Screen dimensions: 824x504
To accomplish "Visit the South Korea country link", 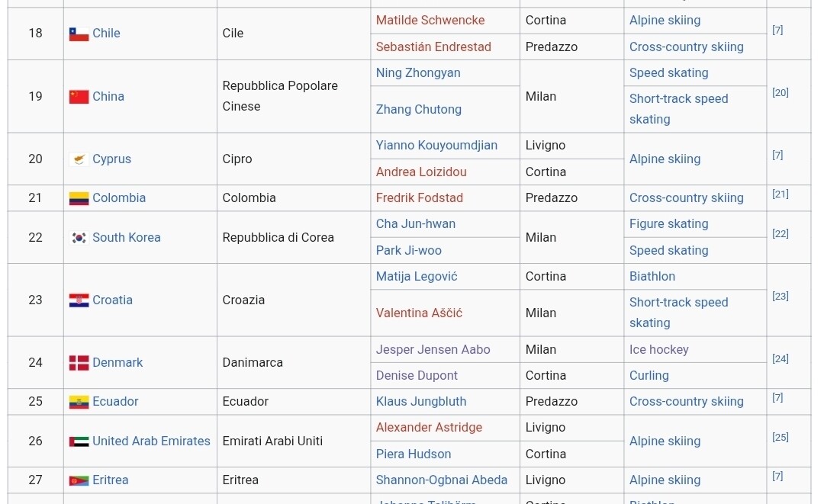I will point(126,238).
